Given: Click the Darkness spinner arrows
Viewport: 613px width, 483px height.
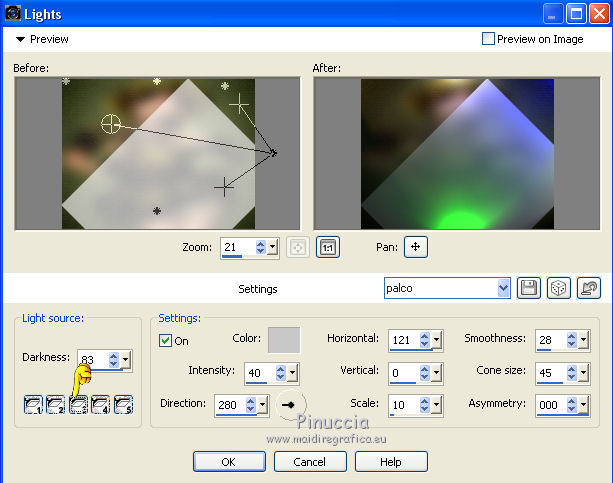Looking at the screenshot, I should (114, 360).
